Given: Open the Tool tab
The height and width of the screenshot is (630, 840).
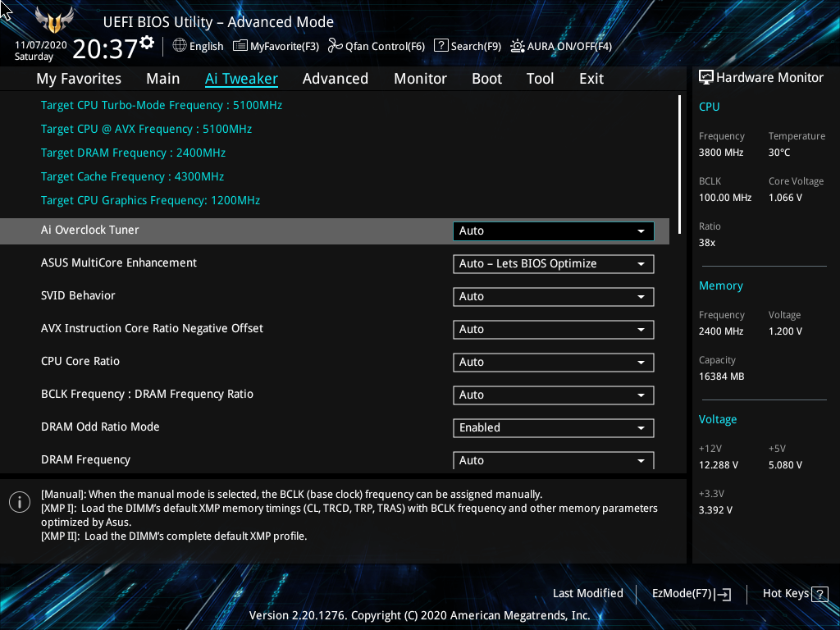Looking at the screenshot, I should coord(540,79).
